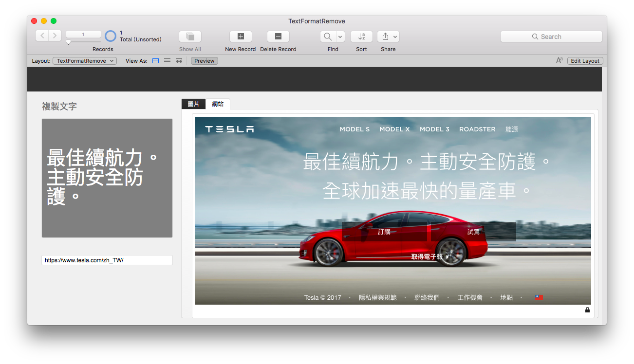Click the padlock icon below the web viewer
634x364 pixels.
tap(587, 310)
